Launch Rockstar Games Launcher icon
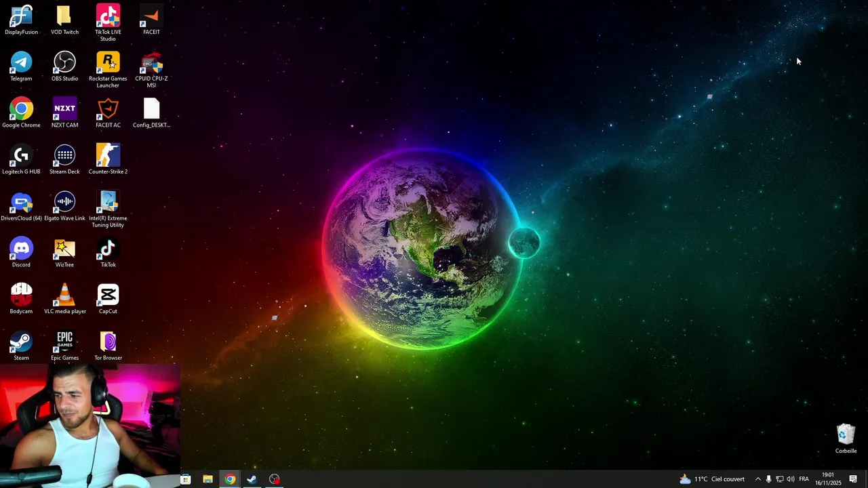This screenshot has height=488, width=868. (x=108, y=69)
